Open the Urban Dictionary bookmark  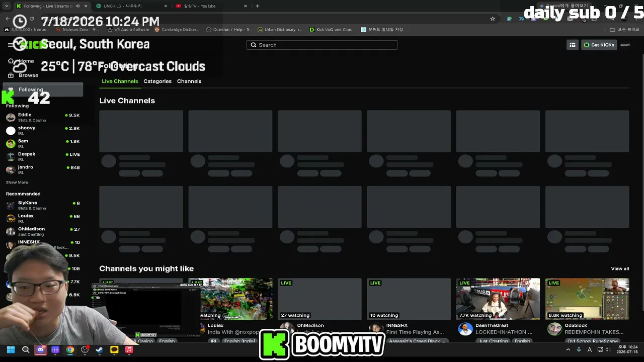280,30
